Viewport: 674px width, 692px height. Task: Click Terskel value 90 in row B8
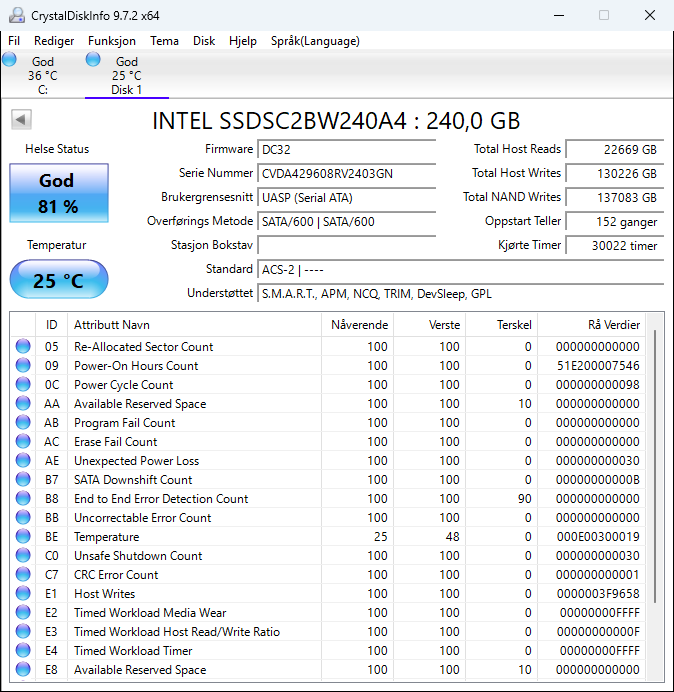(524, 499)
